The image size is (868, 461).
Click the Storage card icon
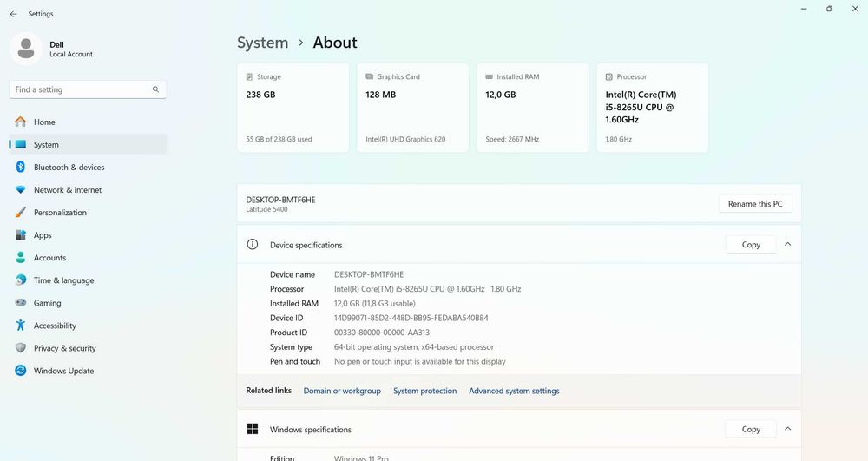click(249, 77)
